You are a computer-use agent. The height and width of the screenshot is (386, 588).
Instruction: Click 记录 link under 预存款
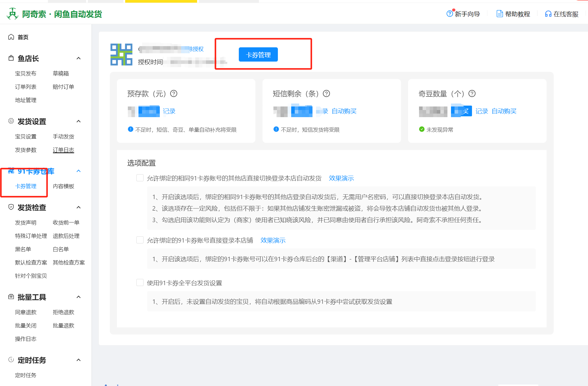coord(169,111)
